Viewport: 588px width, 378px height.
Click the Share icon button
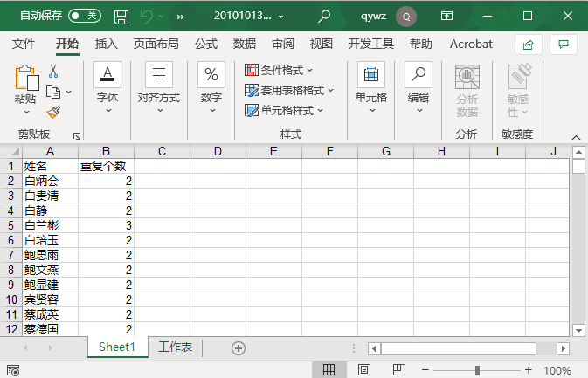[x=529, y=45]
